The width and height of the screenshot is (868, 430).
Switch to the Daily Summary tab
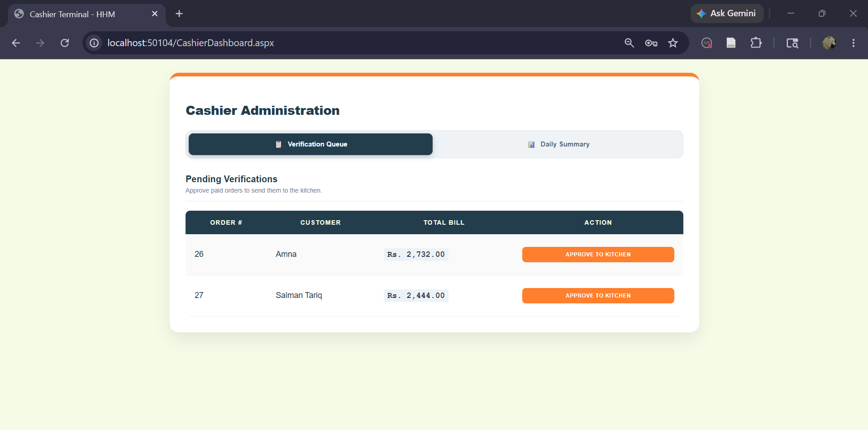pos(558,144)
